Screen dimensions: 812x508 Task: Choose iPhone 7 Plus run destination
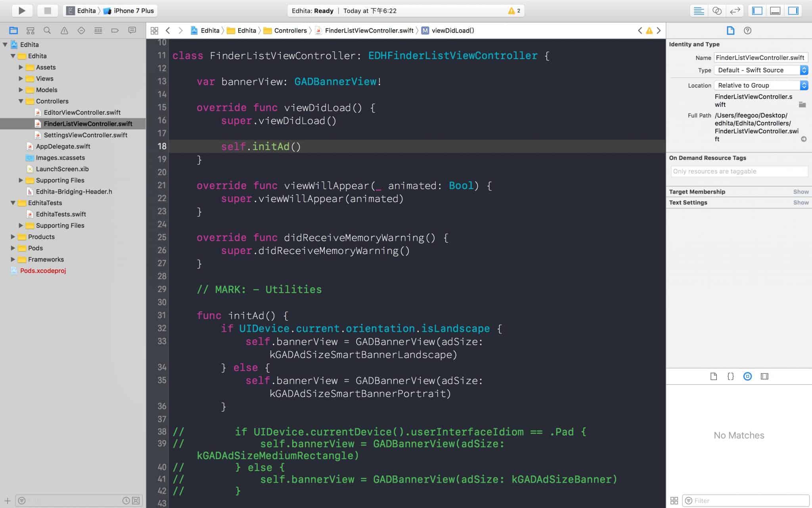pyautogui.click(x=129, y=11)
